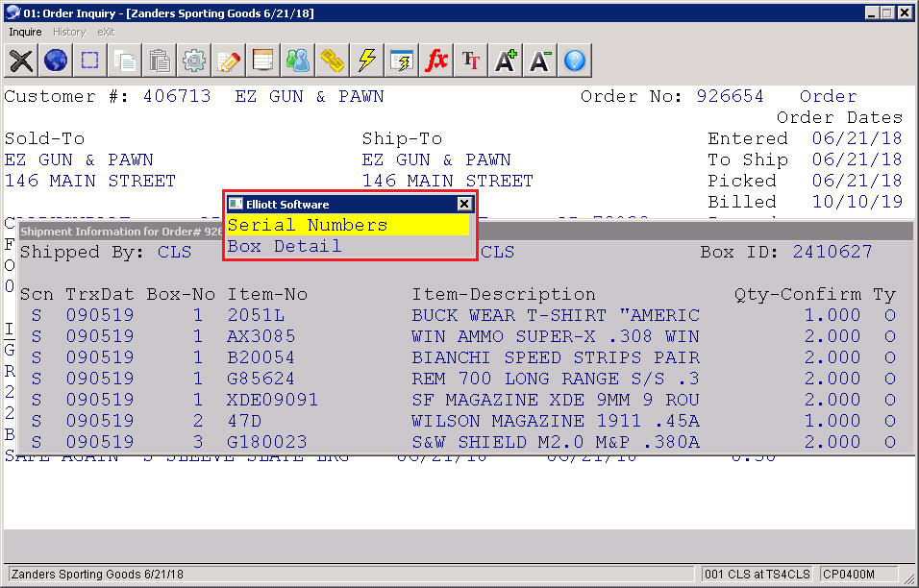
Task: Close the Elliott Software popup
Action: (464, 204)
